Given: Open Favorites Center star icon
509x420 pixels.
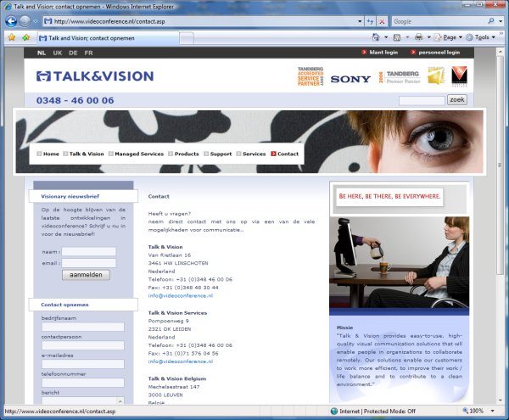Looking at the screenshot, I should (x=12, y=37).
